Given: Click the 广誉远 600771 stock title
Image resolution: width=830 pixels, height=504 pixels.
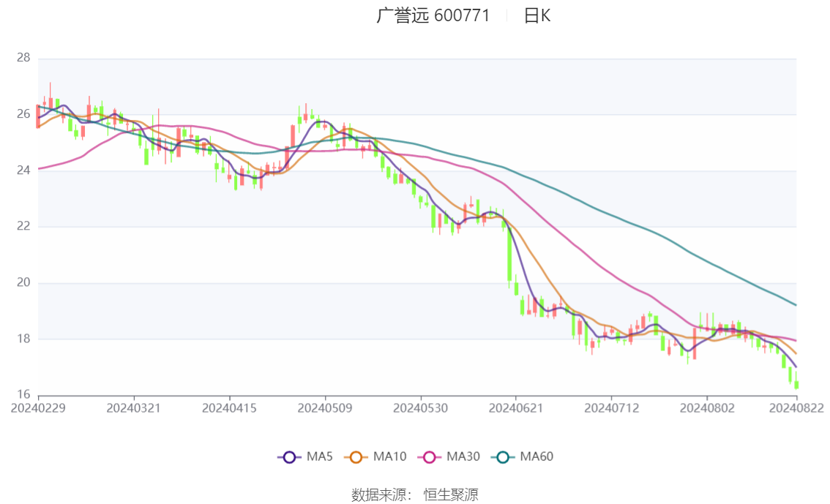Looking at the screenshot, I should click(x=433, y=15).
